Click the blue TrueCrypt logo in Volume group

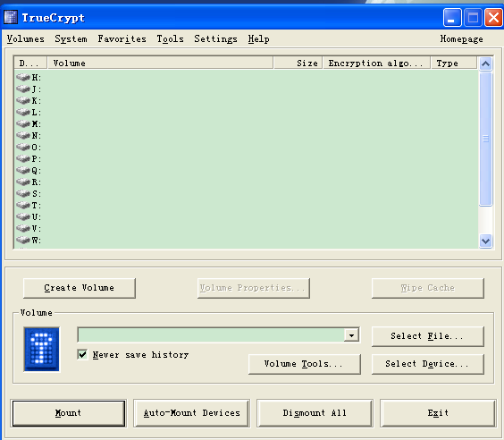point(41,350)
